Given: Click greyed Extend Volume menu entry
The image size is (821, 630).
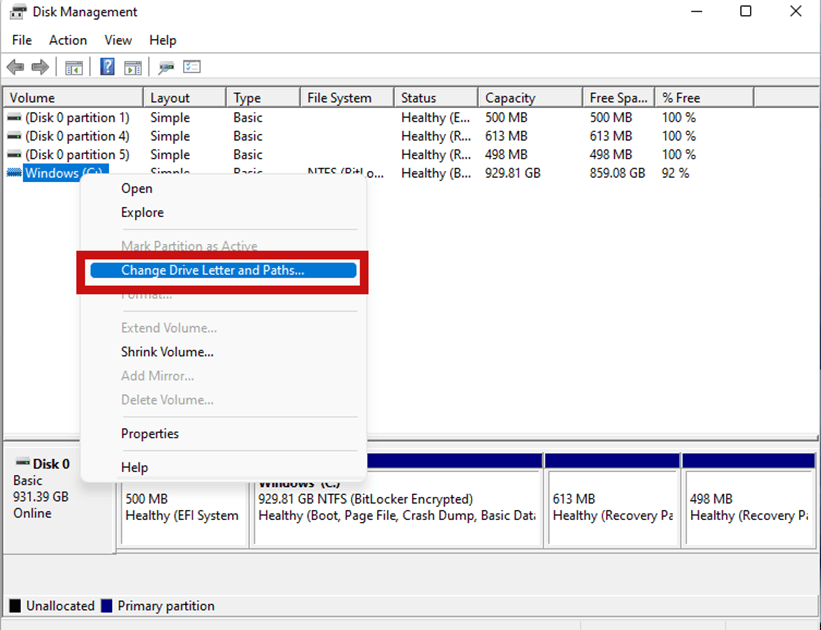Looking at the screenshot, I should pyautogui.click(x=169, y=328).
